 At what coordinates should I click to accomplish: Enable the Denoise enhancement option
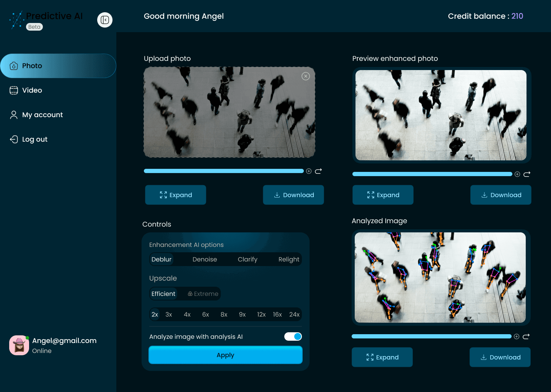coord(204,259)
